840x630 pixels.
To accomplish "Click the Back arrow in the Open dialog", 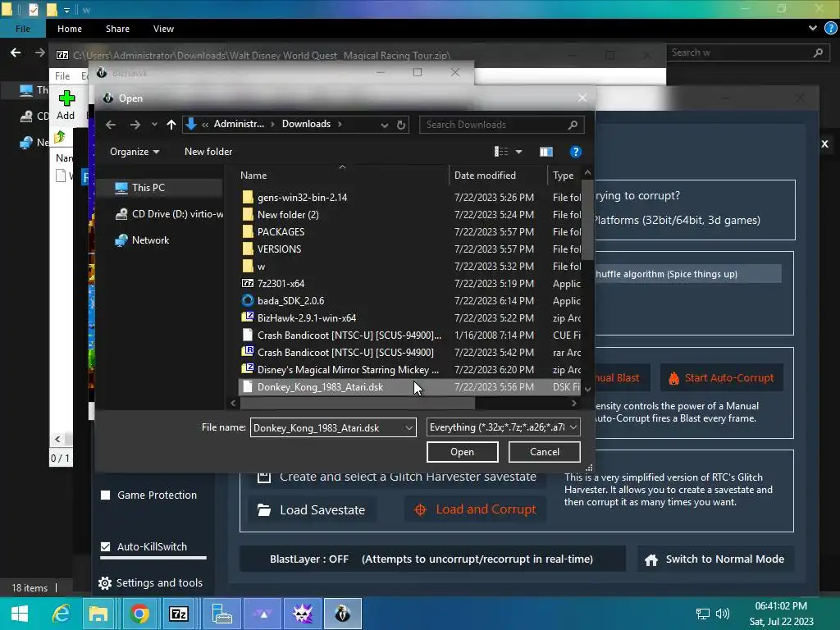I will point(111,125).
